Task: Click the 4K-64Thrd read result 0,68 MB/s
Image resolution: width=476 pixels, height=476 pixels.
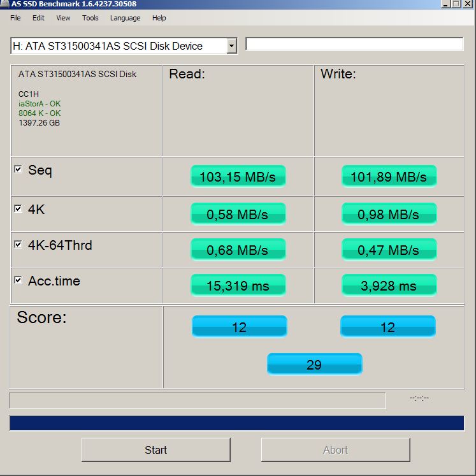Action: point(238,250)
